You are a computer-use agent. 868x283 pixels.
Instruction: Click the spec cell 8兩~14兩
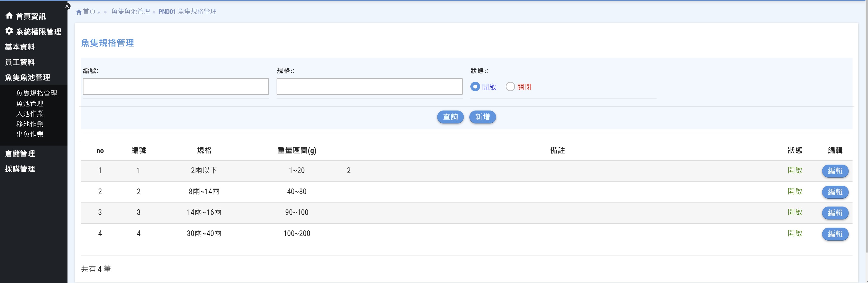(x=204, y=192)
